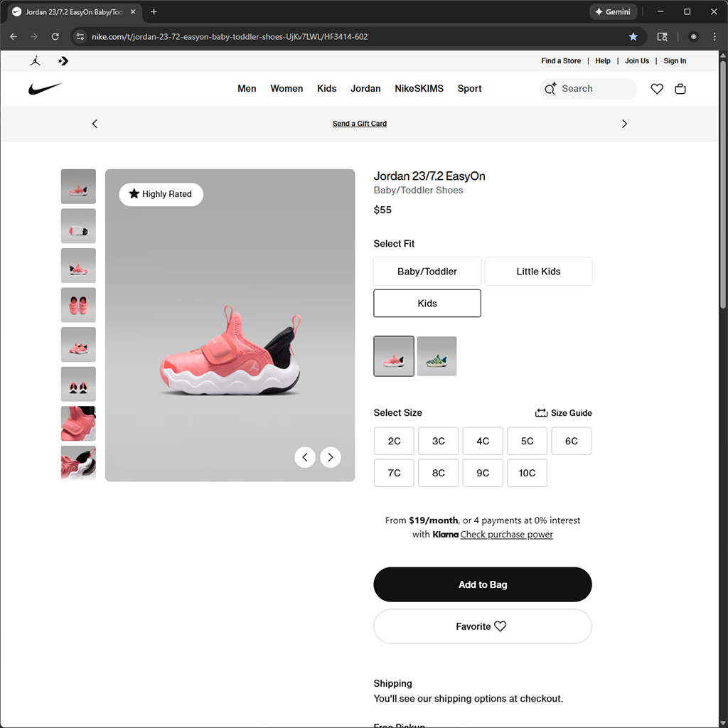Select the Kids fit

(427, 303)
